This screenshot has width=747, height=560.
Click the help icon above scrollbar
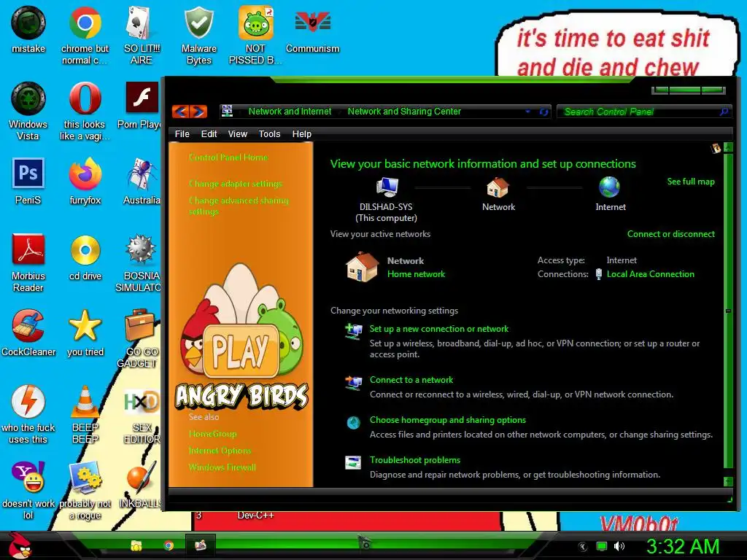(716, 148)
